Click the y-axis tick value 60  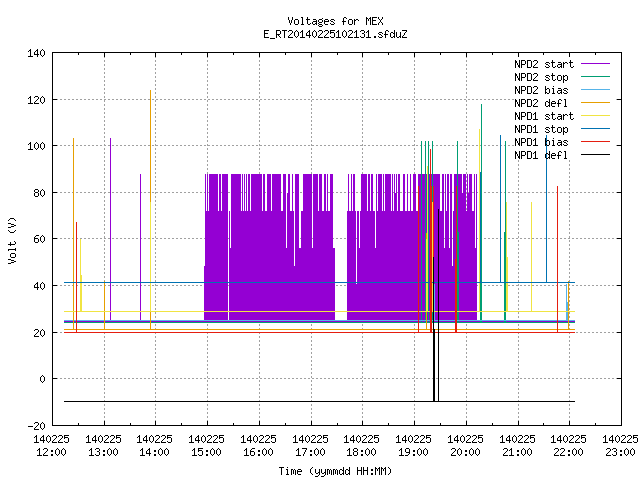pyautogui.click(x=39, y=239)
